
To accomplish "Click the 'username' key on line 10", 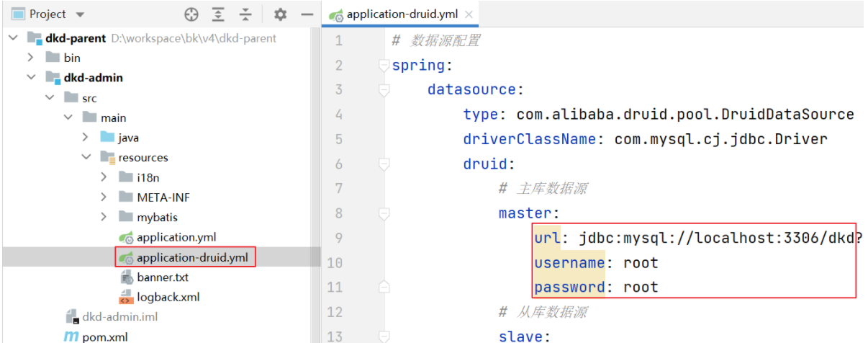I will click(x=569, y=262).
